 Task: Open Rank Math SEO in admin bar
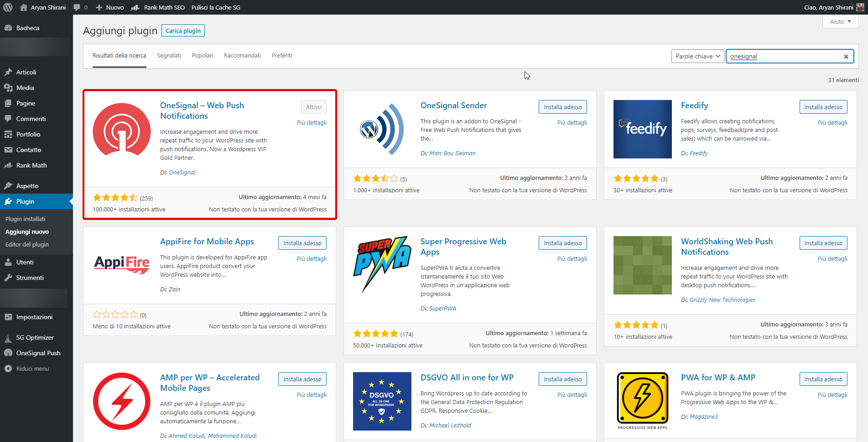[x=158, y=7]
